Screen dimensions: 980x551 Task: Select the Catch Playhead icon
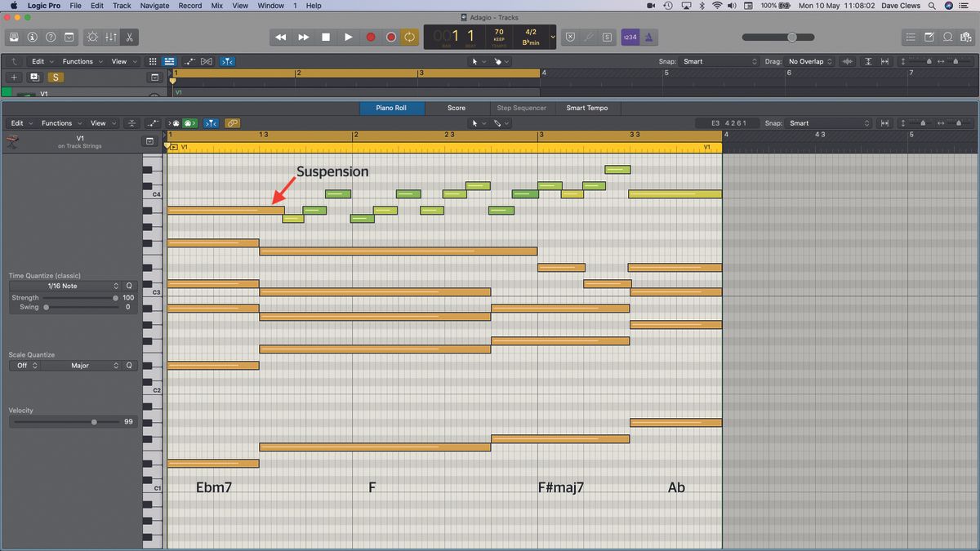(209, 122)
